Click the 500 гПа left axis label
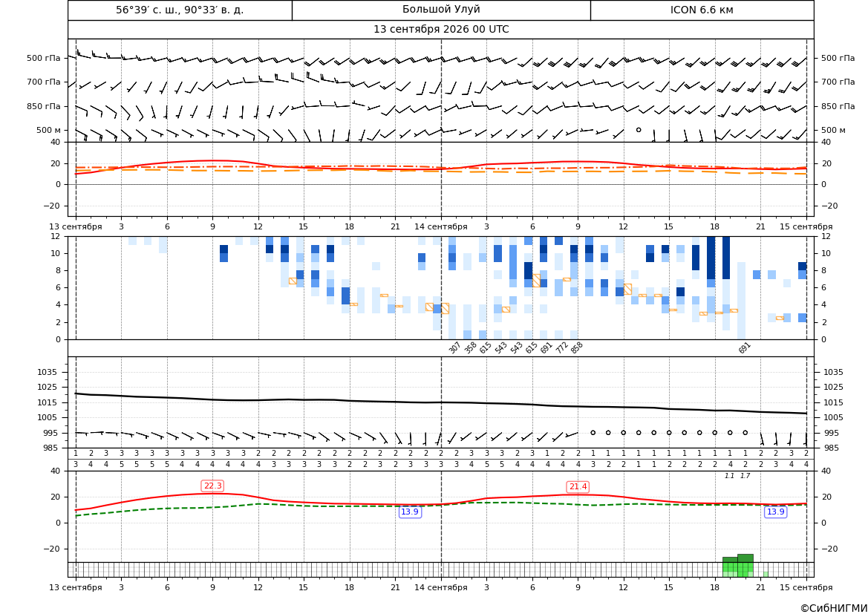Screen dimensions: 868x614 44,58
